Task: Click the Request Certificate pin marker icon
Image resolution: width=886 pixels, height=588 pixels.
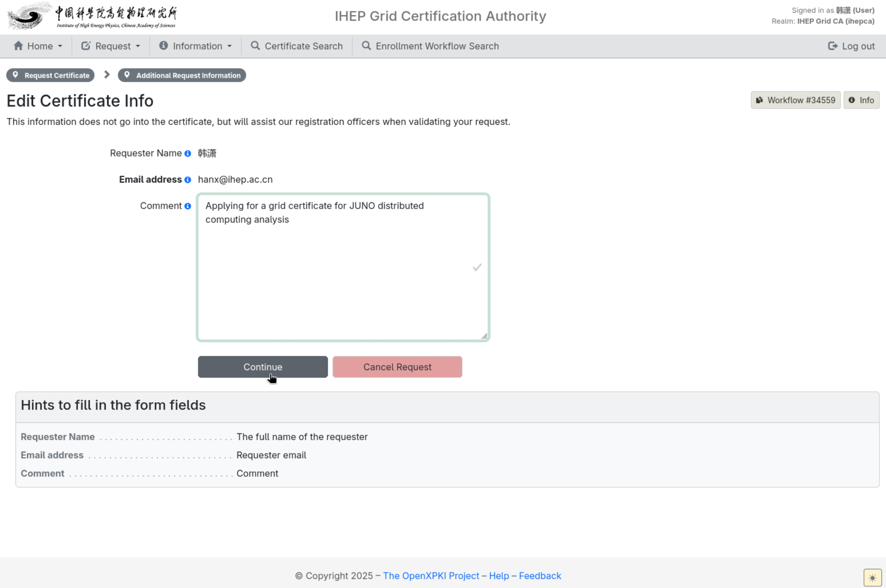Action: (16, 75)
